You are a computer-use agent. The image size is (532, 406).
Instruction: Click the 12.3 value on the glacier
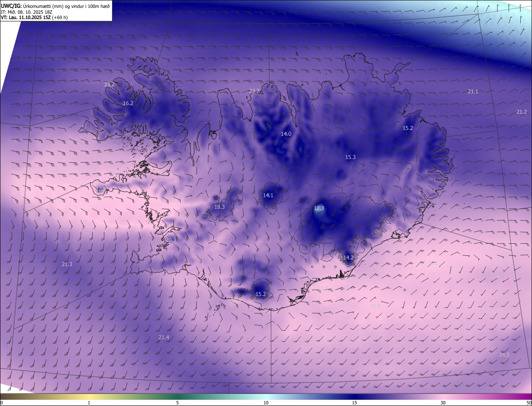coord(319,208)
